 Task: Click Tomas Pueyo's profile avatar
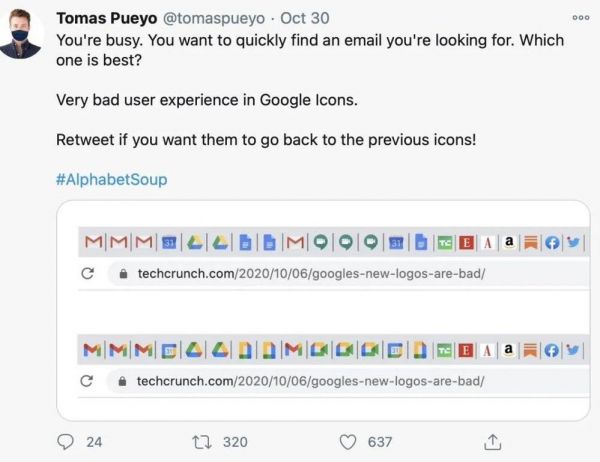click(x=21, y=35)
